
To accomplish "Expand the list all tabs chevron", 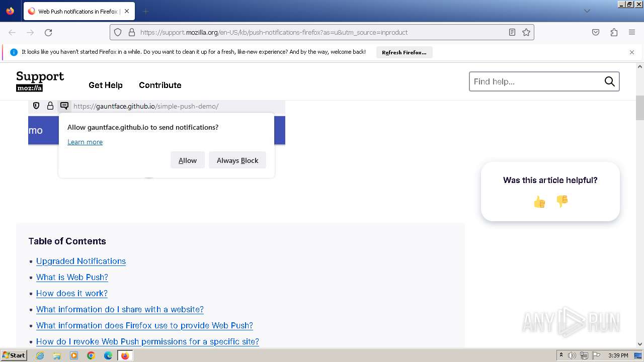I will click(x=587, y=11).
